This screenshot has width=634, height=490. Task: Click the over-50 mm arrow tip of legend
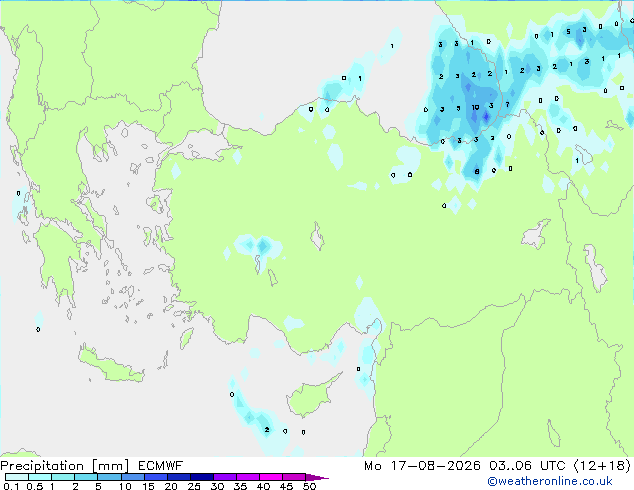pos(317,477)
